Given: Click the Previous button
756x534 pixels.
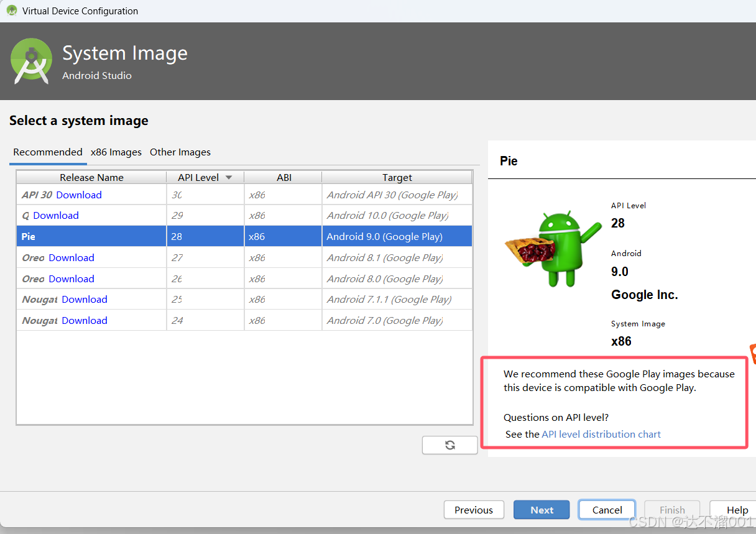Looking at the screenshot, I should (474, 510).
